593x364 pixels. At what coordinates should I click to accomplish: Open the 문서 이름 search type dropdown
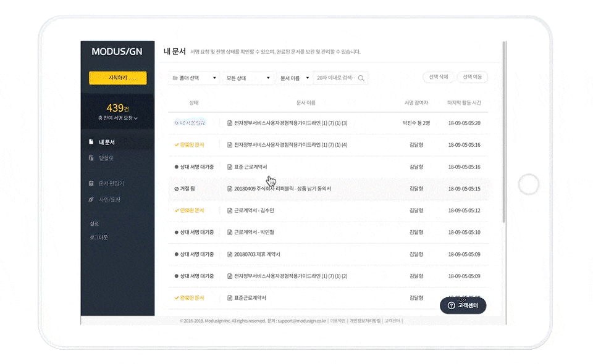point(294,78)
